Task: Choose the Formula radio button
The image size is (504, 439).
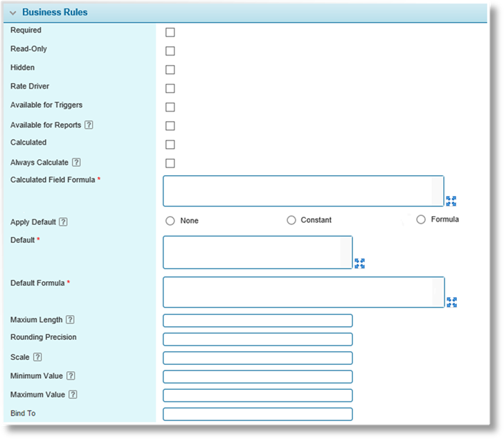Action: click(x=421, y=219)
